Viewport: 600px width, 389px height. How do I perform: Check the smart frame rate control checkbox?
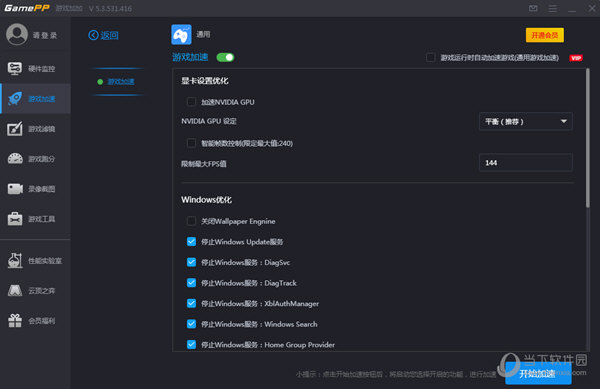coord(191,143)
